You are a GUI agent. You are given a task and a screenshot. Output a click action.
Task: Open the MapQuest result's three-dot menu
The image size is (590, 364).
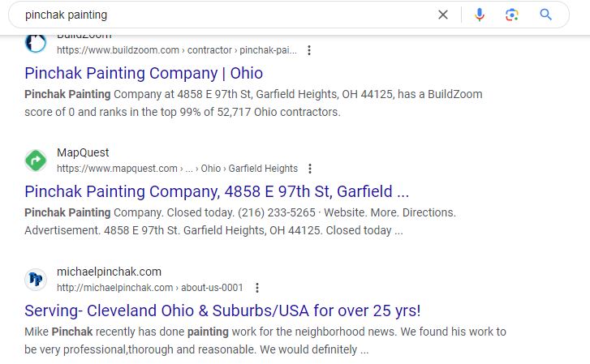click(310, 169)
